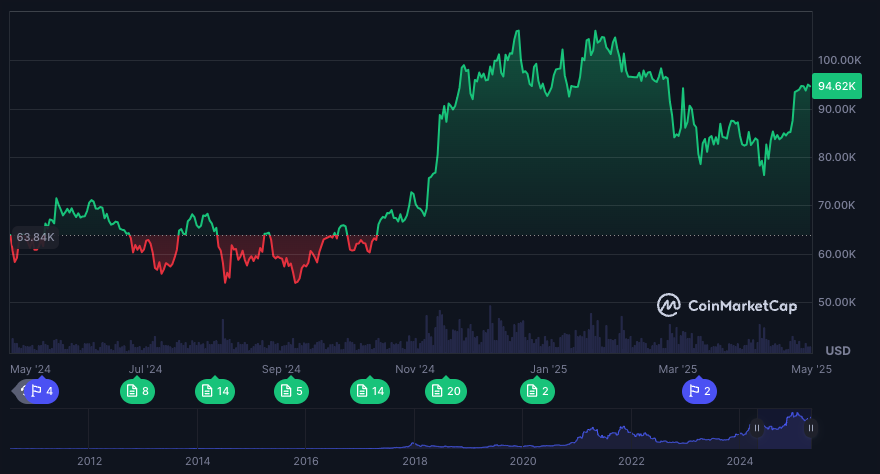Click the current price label 94.62K
880x474 pixels.
tap(836, 86)
